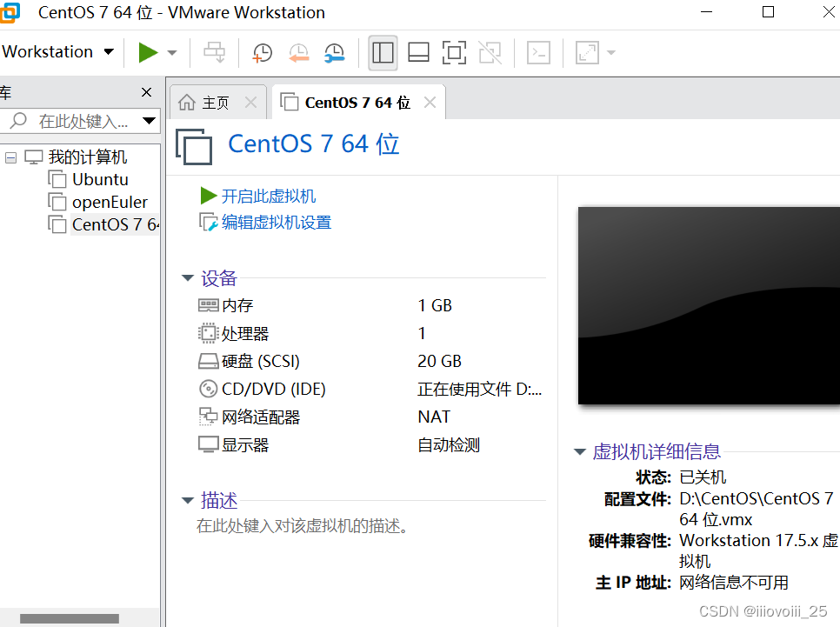Toggle full screen mode
Viewport: 840px width, 627px height.
coord(454,52)
